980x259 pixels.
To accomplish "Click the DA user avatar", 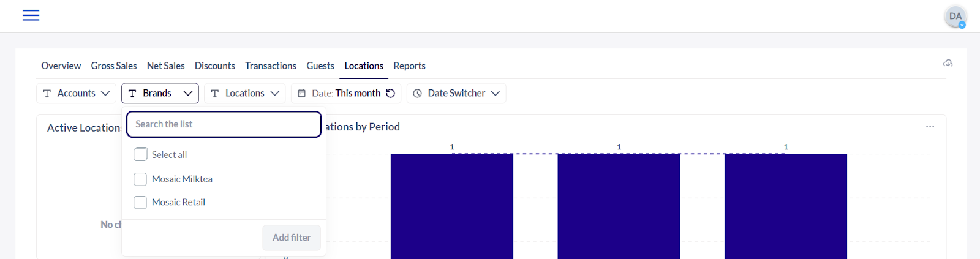I will (x=955, y=17).
